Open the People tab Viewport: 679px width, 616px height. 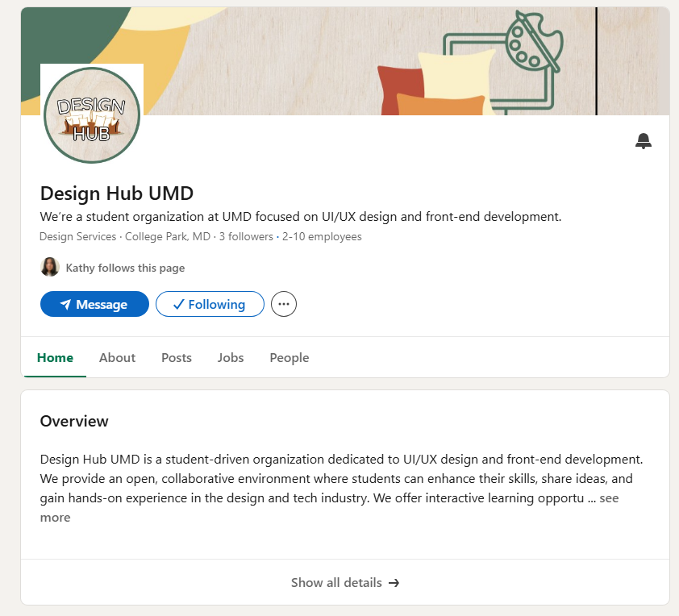(x=290, y=357)
